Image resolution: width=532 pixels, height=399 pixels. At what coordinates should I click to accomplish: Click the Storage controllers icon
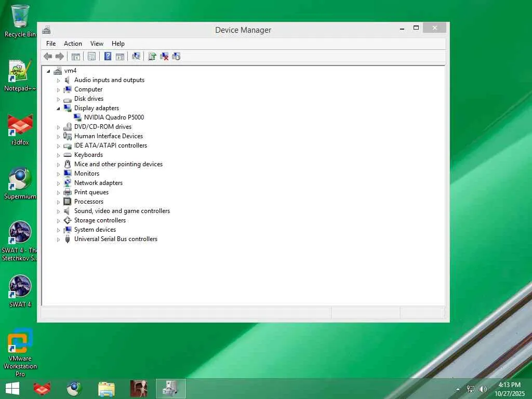coord(68,220)
